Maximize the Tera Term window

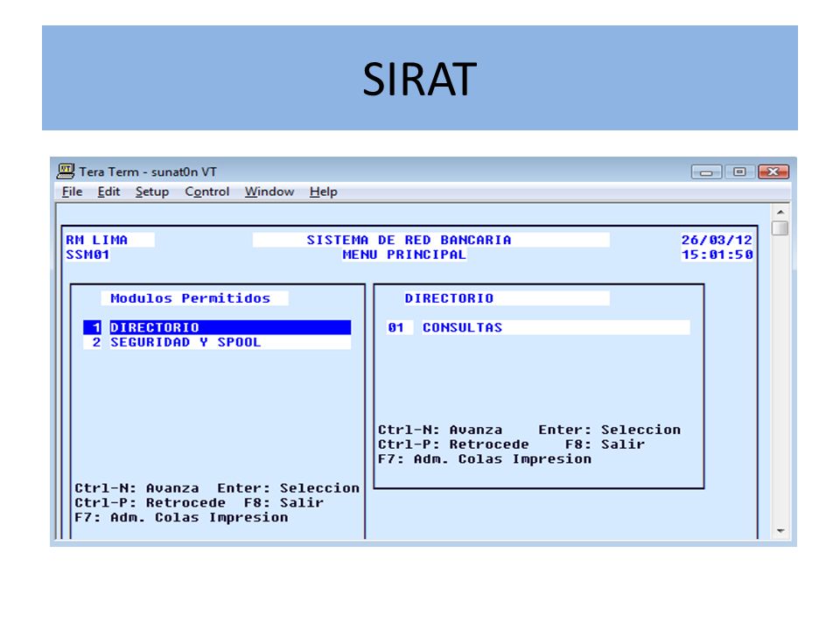click(740, 172)
